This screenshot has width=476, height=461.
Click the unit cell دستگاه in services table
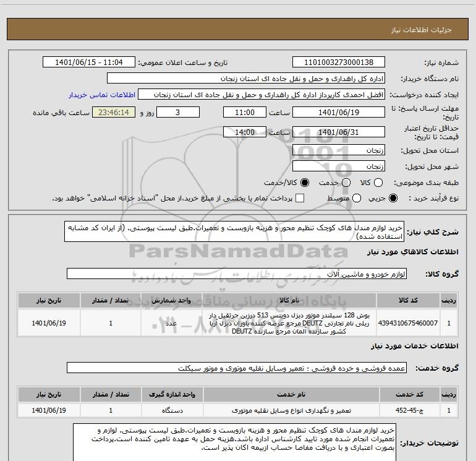[x=172, y=410]
